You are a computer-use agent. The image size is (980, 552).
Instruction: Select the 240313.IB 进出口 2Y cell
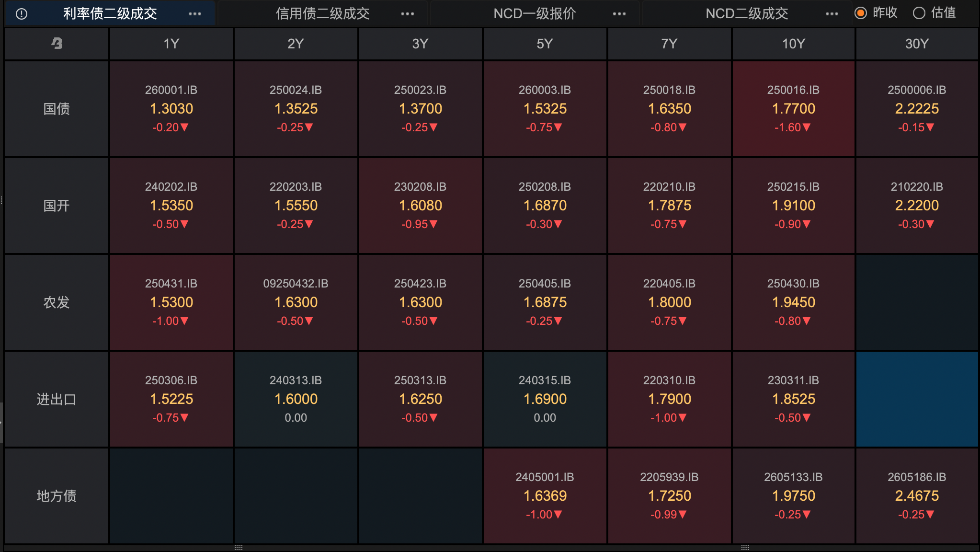pyautogui.click(x=296, y=399)
